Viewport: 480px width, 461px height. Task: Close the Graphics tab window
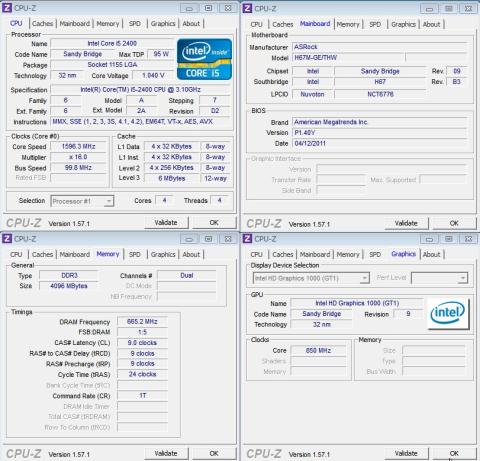point(468,239)
